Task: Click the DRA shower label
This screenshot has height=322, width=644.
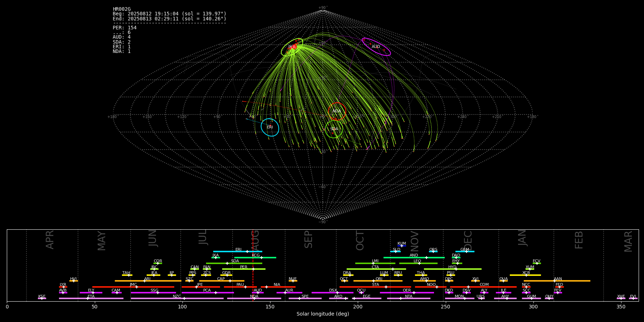Action: point(347,273)
